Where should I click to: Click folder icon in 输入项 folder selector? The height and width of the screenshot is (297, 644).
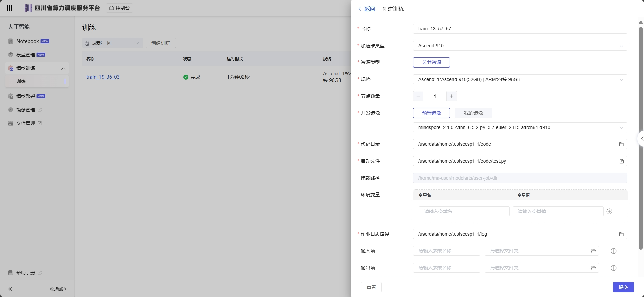pos(593,251)
